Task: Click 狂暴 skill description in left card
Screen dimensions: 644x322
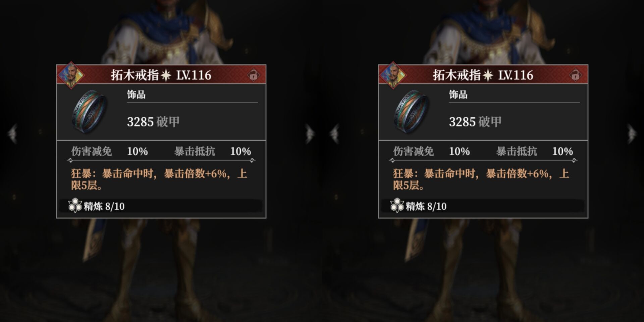Action: point(159,179)
